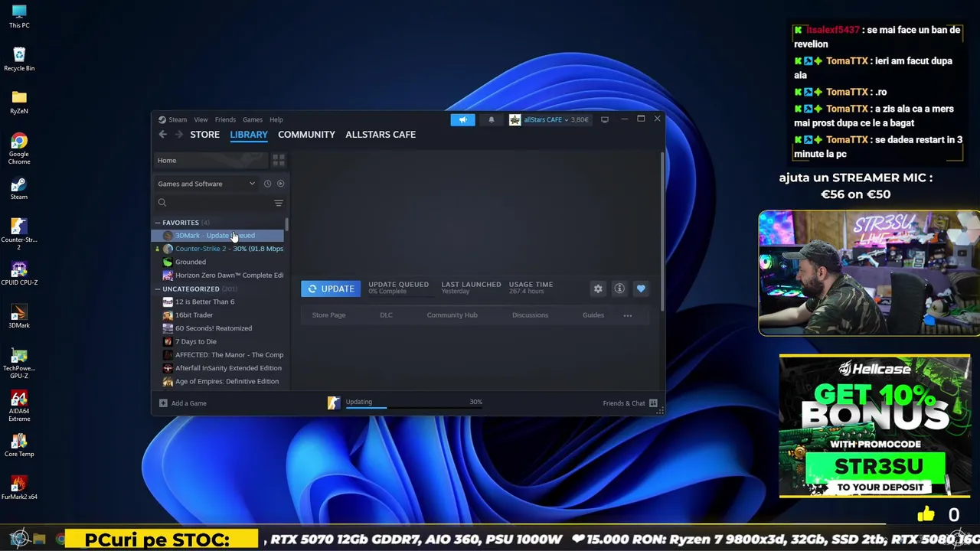The width and height of the screenshot is (980, 551).
Task: Click the Big Picture mode monitor icon
Action: [605, 119]
